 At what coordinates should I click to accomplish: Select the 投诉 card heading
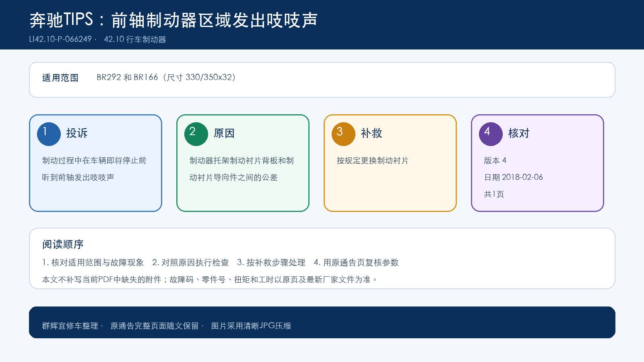(77, 133)
